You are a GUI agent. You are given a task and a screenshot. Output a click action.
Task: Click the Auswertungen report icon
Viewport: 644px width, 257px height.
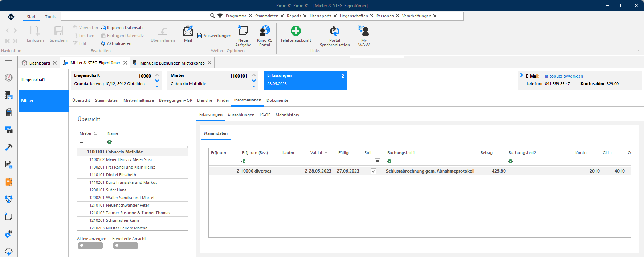pos(200,36)
